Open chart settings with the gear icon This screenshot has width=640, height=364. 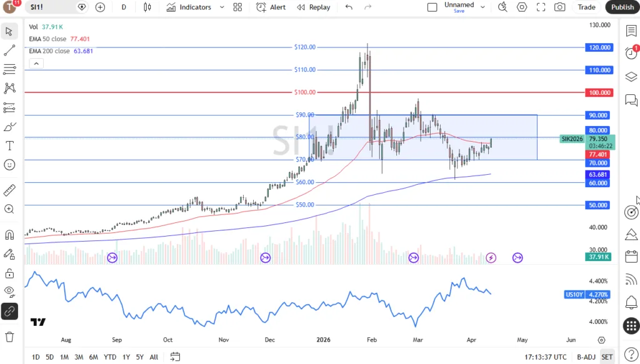pyautogui.click(x=522, y=7)
